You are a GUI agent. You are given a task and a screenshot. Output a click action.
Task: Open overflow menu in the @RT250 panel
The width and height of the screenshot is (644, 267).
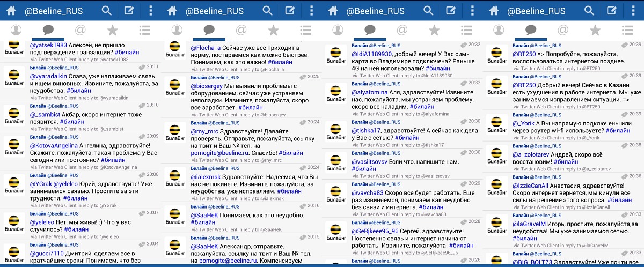(x=634, y=11)
